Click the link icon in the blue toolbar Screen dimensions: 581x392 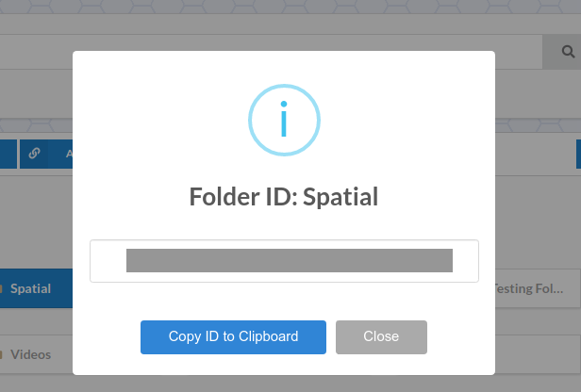tap(34, 154)
